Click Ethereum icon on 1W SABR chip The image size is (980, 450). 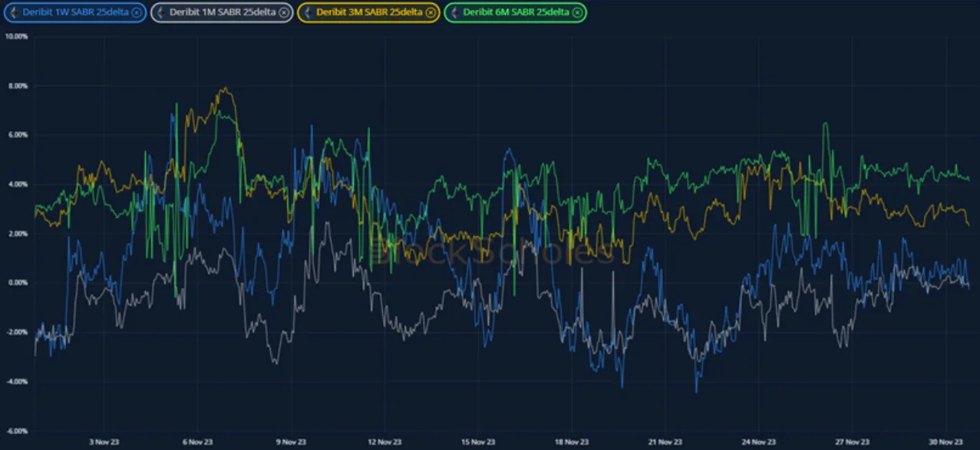tap(13, 12)
